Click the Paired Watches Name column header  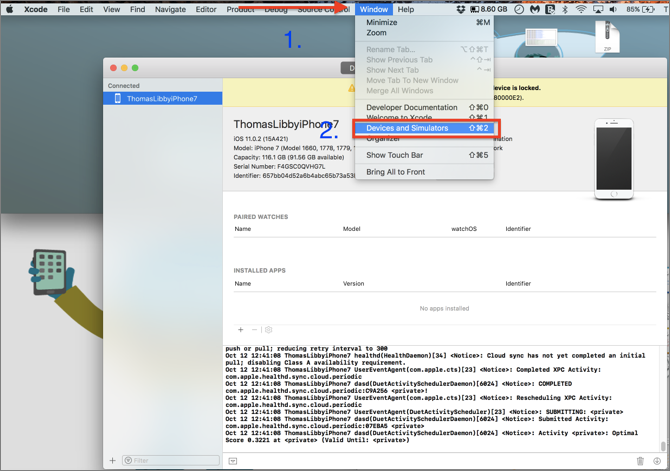coord(243,229)
